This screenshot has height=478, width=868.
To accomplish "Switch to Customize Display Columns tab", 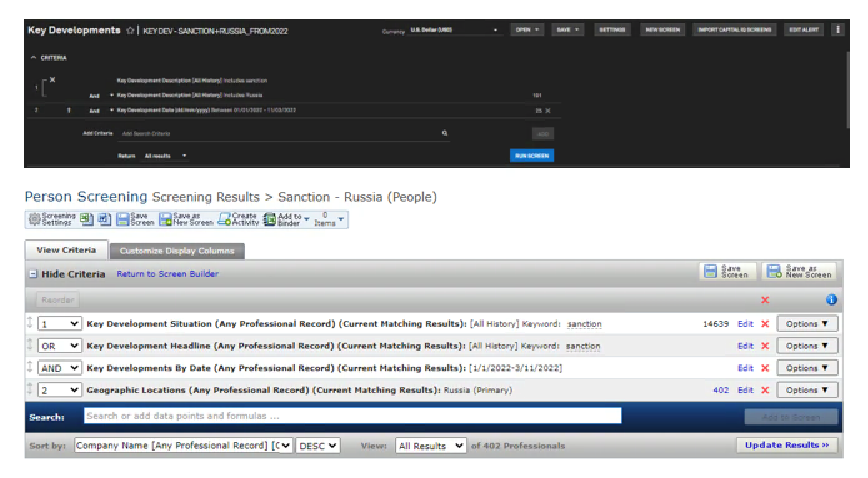I will pos(177,251).
